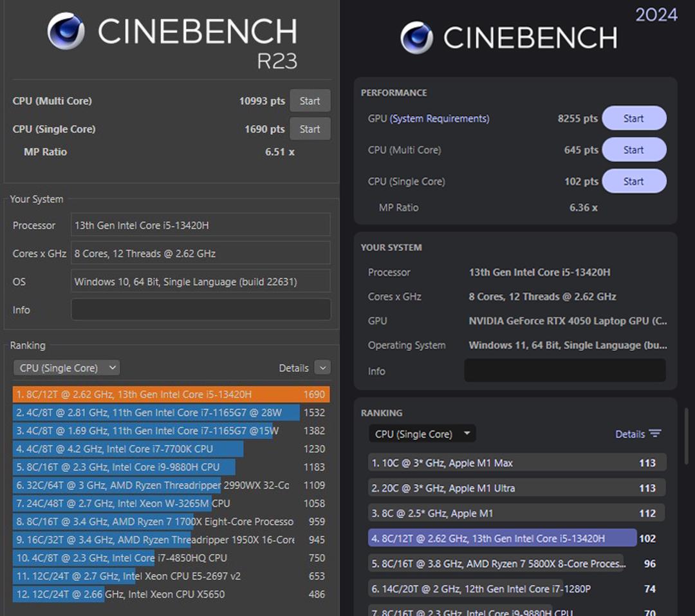Screen dimensions: 695x616
Task: Start the R23 CPU Single Core test
Action: pos(310,129)
